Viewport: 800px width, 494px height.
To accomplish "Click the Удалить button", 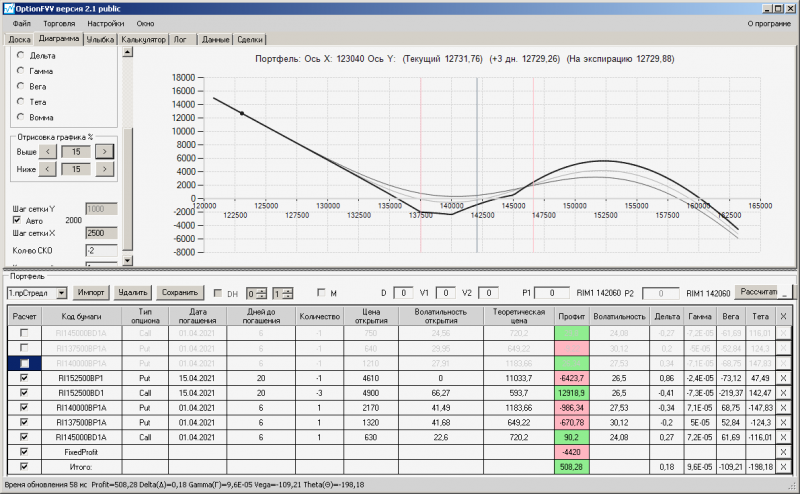I will coord(133,292).
